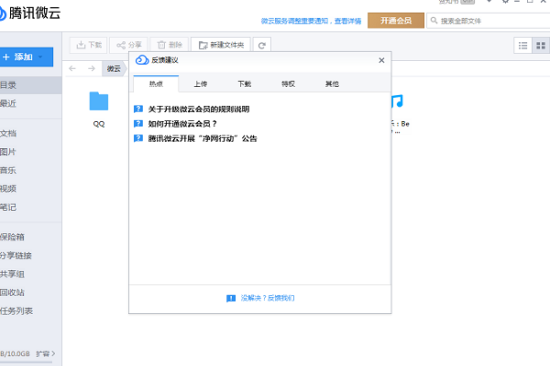The width and height of the screenshot is (550, 366).
Task: Switch to the 上传 tab
Action: (200, 84)
